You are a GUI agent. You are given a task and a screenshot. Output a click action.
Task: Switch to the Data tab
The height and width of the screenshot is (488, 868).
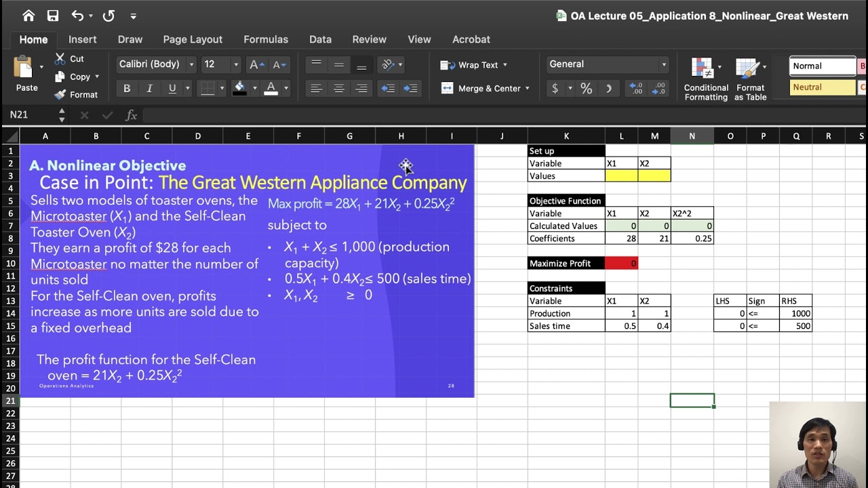point(320,39)
